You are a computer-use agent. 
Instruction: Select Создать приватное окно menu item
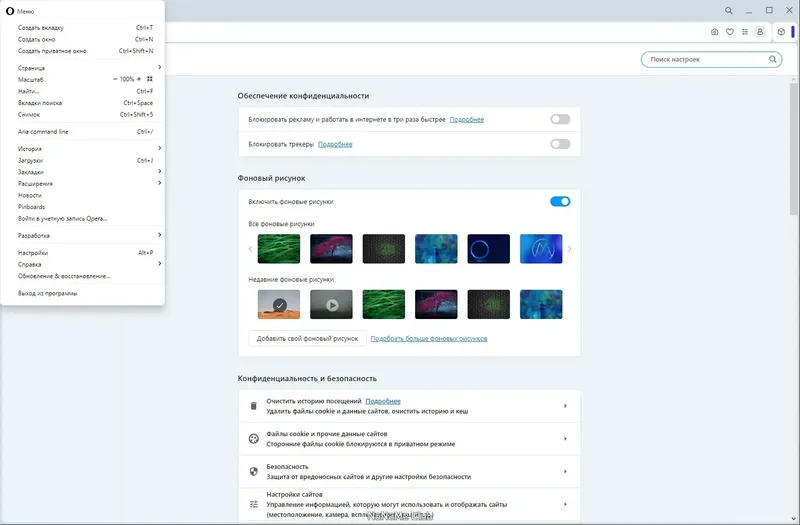coord(83,51)
